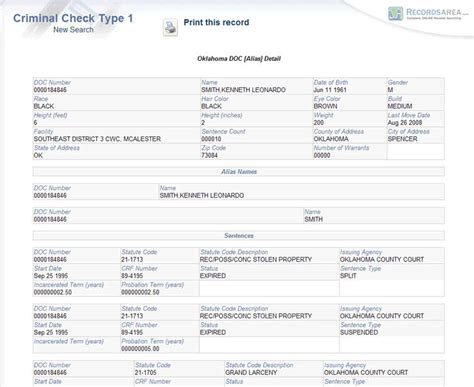Click the Criminal Check Type 1 heading
The image size is (474, 387).
73,18
